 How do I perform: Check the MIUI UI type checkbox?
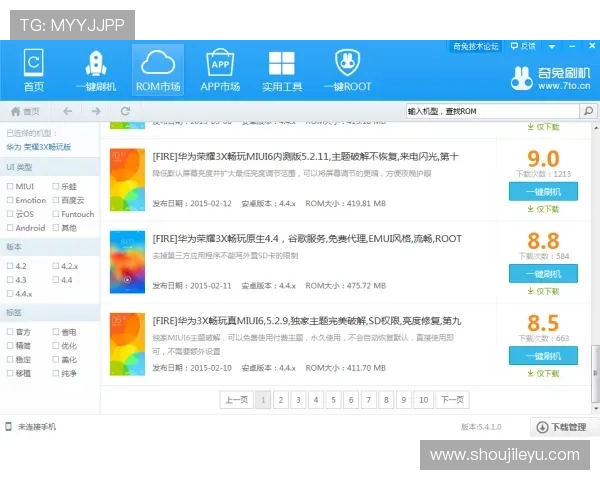tap(10, 186)
